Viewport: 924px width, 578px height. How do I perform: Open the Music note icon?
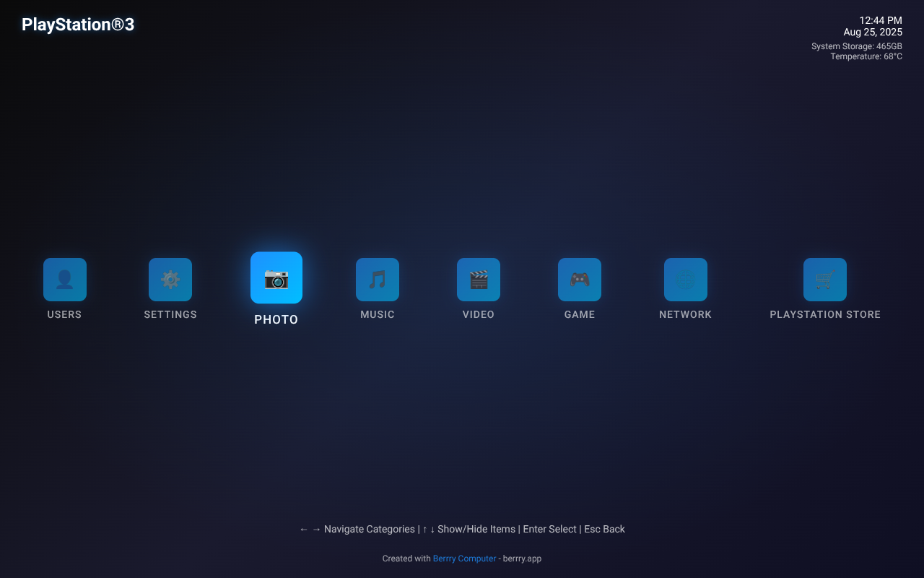(x=378, y=280)
